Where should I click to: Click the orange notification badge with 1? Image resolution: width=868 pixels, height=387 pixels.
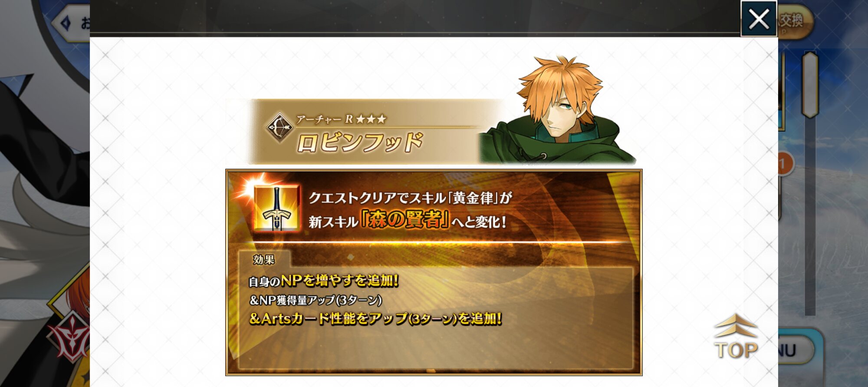click(785, 164)
